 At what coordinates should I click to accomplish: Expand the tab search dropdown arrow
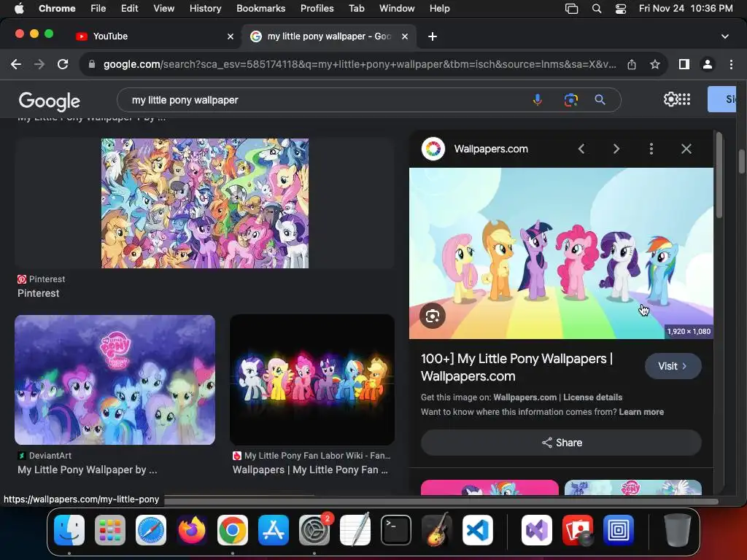coord(725,36)
